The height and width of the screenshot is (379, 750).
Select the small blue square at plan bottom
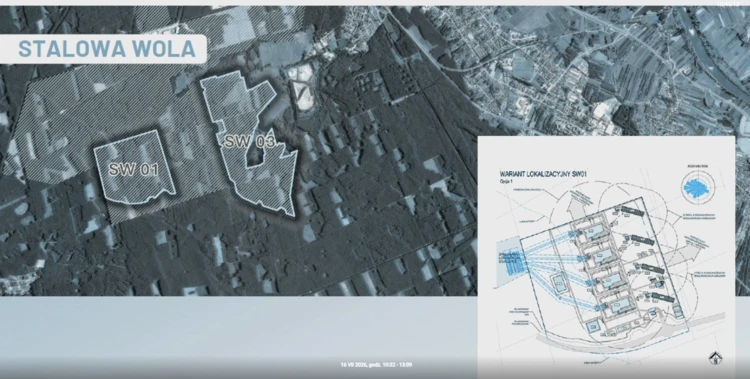pyautogui.click(x=593, y=327)
